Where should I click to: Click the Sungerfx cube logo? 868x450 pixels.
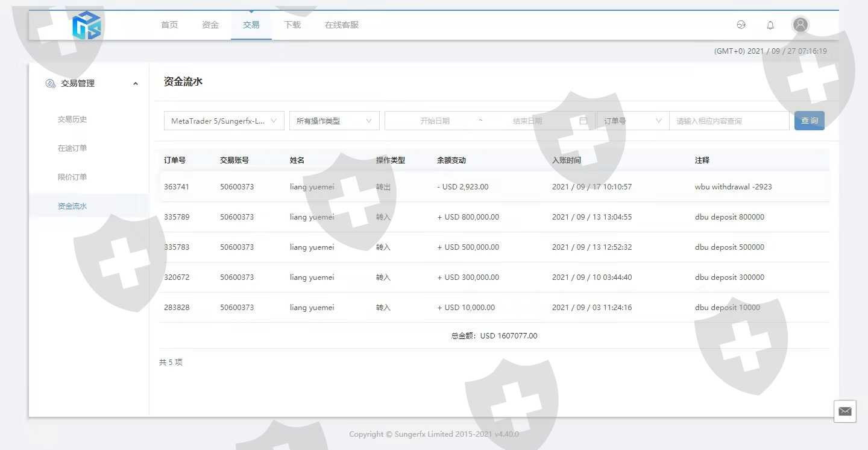(x=87, y=25)
